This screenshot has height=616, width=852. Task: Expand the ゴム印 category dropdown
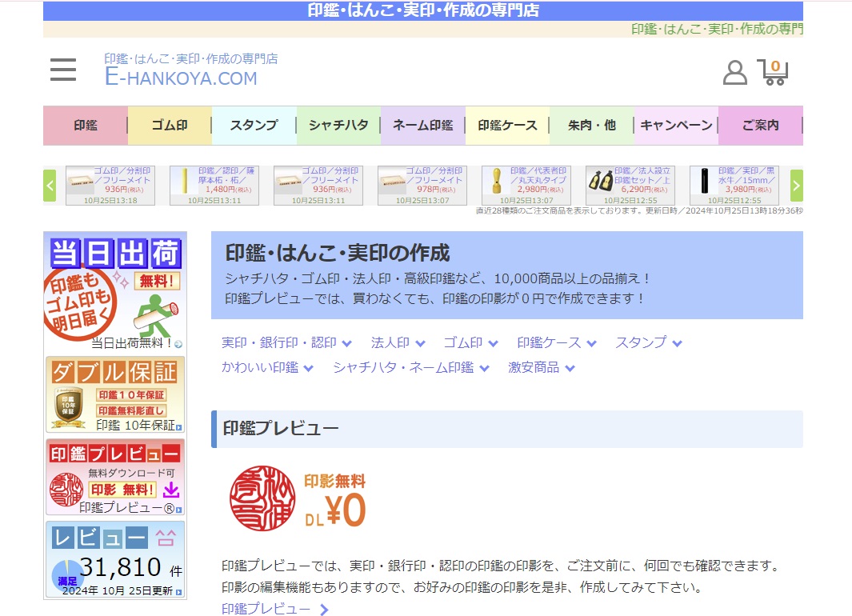point(470,342)
